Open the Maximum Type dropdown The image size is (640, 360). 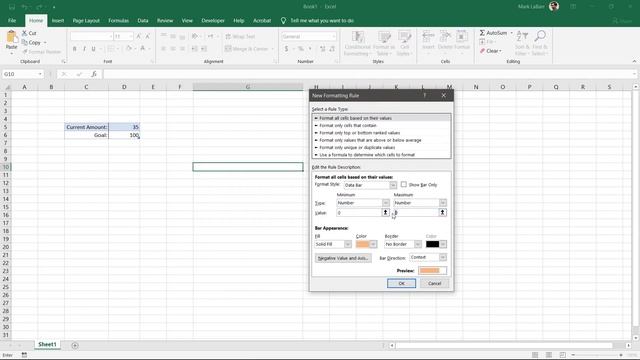pos(442,203)
